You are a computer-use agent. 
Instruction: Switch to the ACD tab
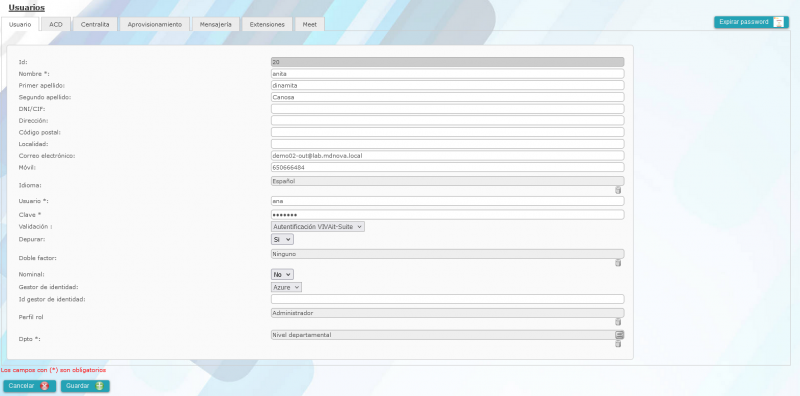click(x=56, y=24)
